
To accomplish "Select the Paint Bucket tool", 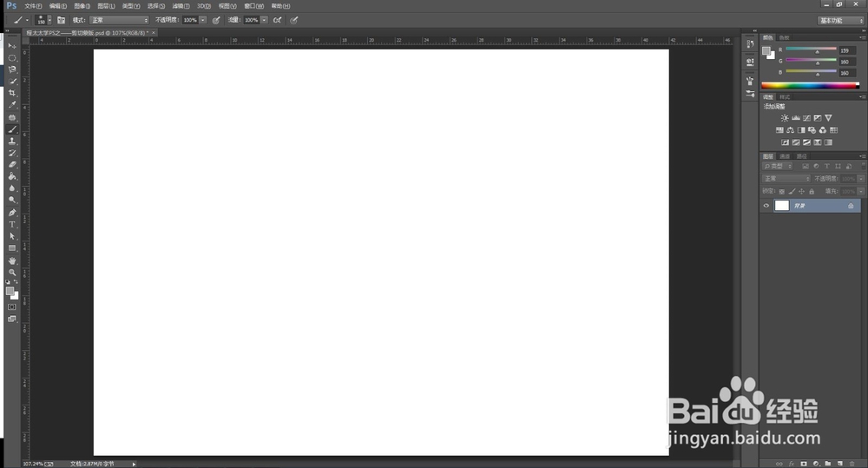I will pos(12,176).
